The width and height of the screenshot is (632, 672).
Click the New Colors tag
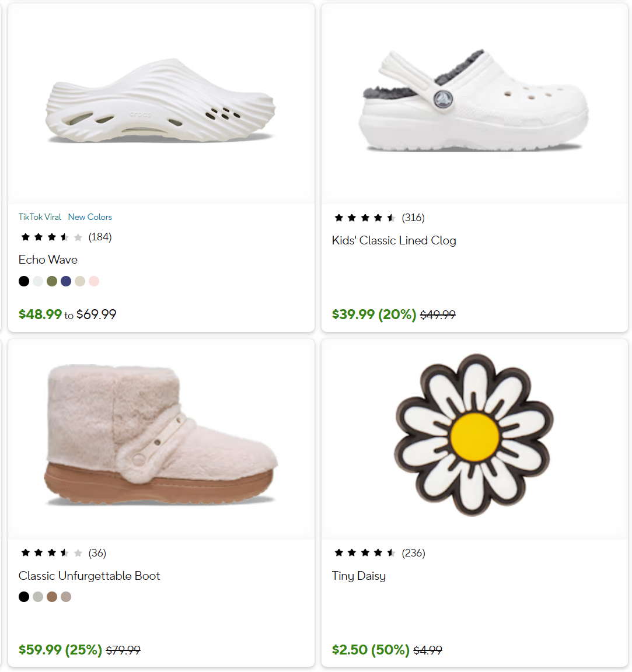pyautogui.click(x=90, y=217)
